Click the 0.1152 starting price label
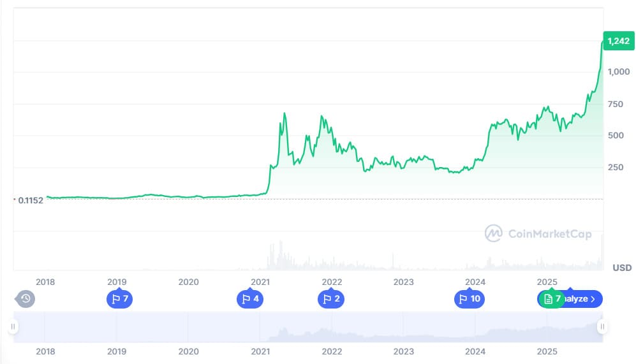636x364 pixels. (x=30, y=200)
